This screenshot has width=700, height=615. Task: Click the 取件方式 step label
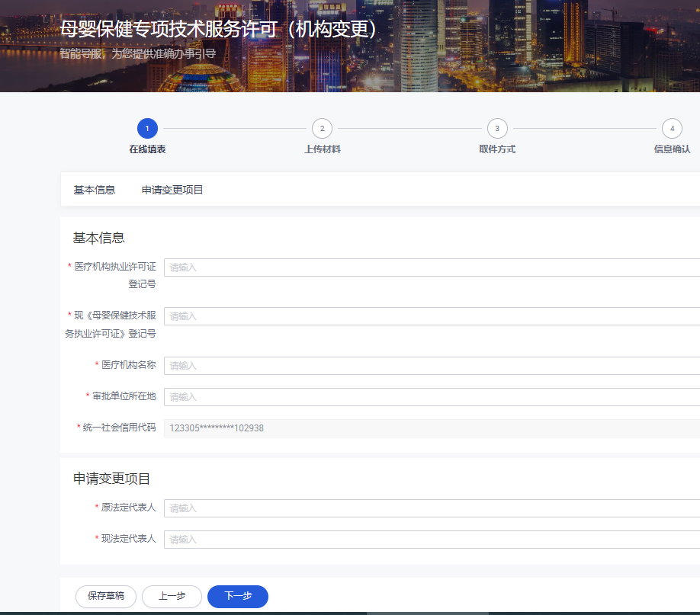(x=497, y=149)
